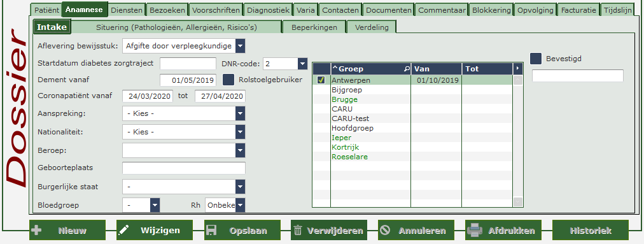Switch to the Varia tab
Image resolution: width=644 pixels, height=244 pixels.
306,10
